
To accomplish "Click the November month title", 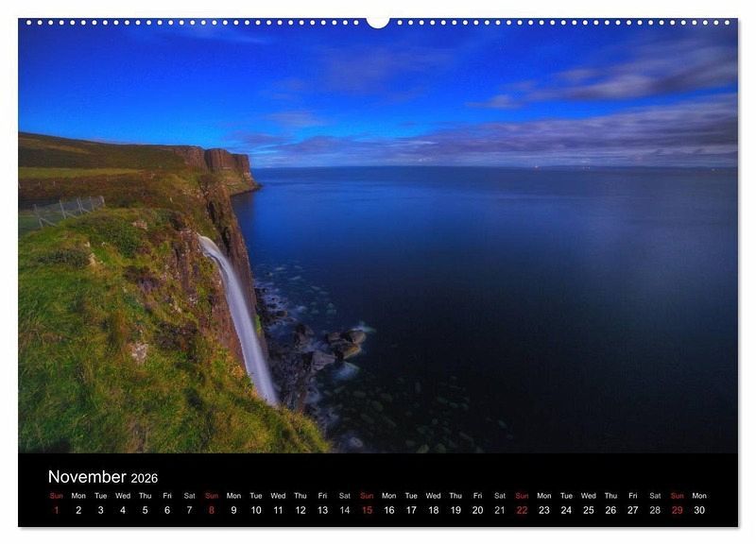I will 87,477.
